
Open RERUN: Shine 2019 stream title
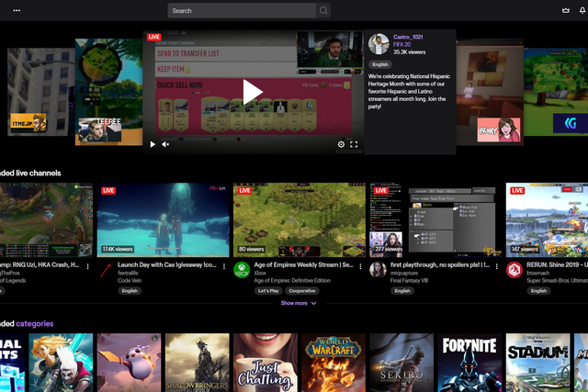point(557,265)
